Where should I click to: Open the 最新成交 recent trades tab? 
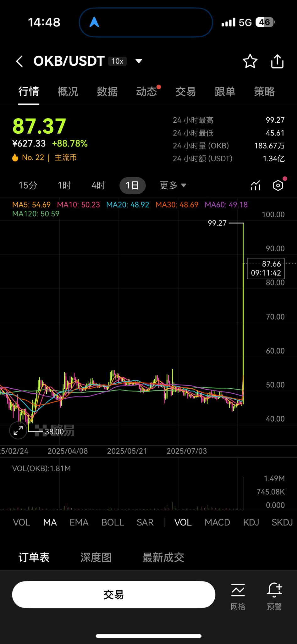coord(163,558)
